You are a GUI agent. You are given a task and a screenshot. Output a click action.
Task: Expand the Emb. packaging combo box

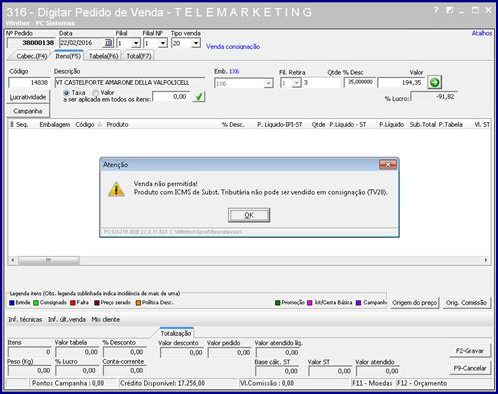(268, 83)
